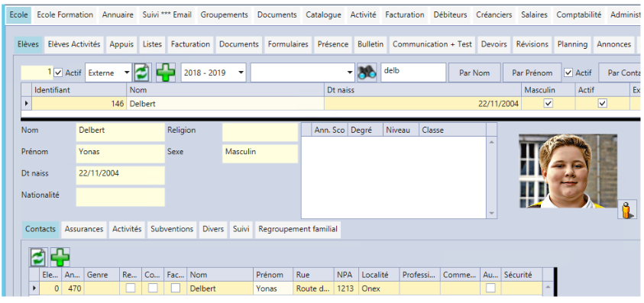Select the Elèves Activités sub-tab
Image resolution: width=644 pixels, height=303 pixels.
74,44
